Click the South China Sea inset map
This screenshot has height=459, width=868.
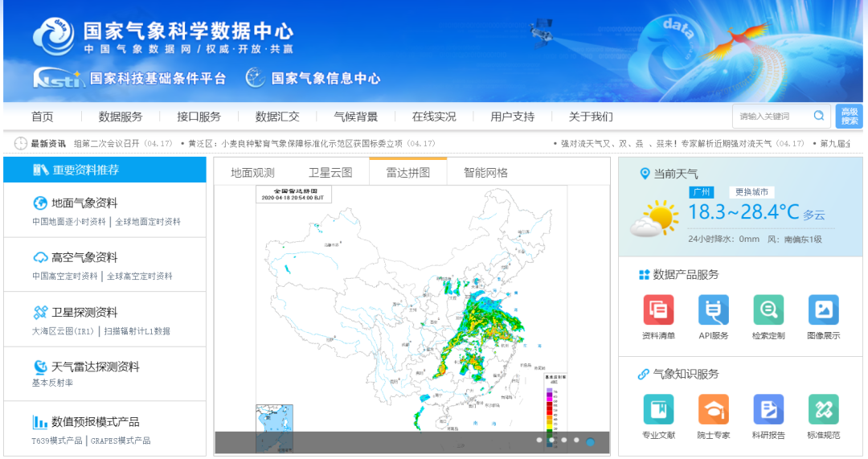(274, 428)
